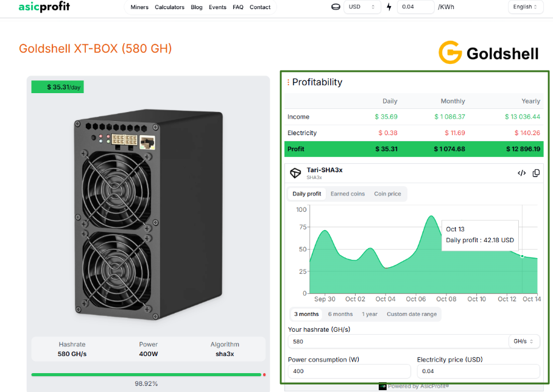Switch to the Earned coins tab
This screenshot has width=553, height=392.
(347, 194)
